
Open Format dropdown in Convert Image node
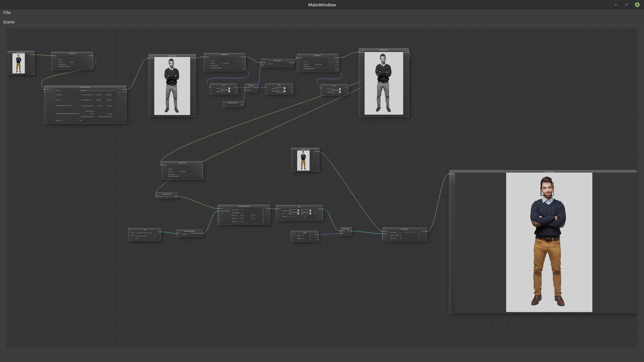pyautogui.click(x=97, y=90)
